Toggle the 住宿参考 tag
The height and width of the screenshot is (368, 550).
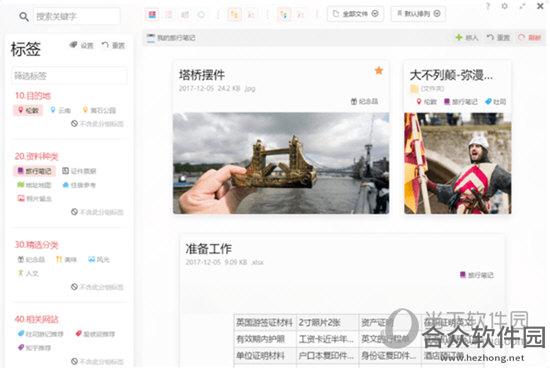pos(79,185)
